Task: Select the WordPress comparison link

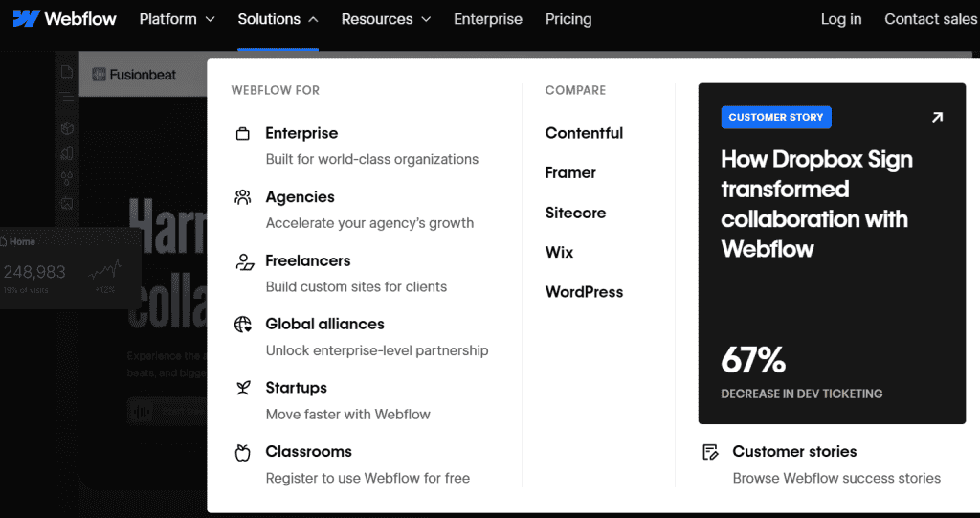Action: tap(584, 292)
